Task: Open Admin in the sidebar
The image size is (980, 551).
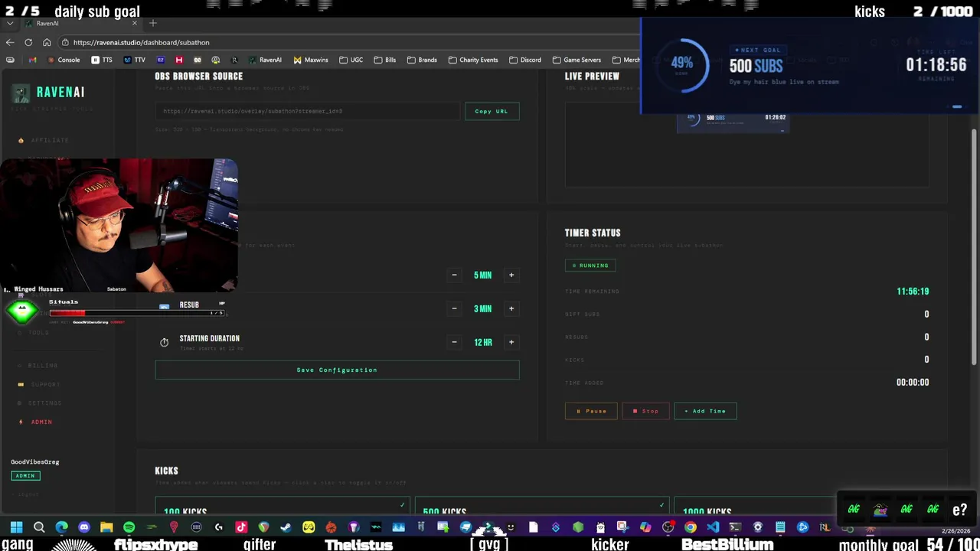Action: pyautogui.click(x=41, y=422)
